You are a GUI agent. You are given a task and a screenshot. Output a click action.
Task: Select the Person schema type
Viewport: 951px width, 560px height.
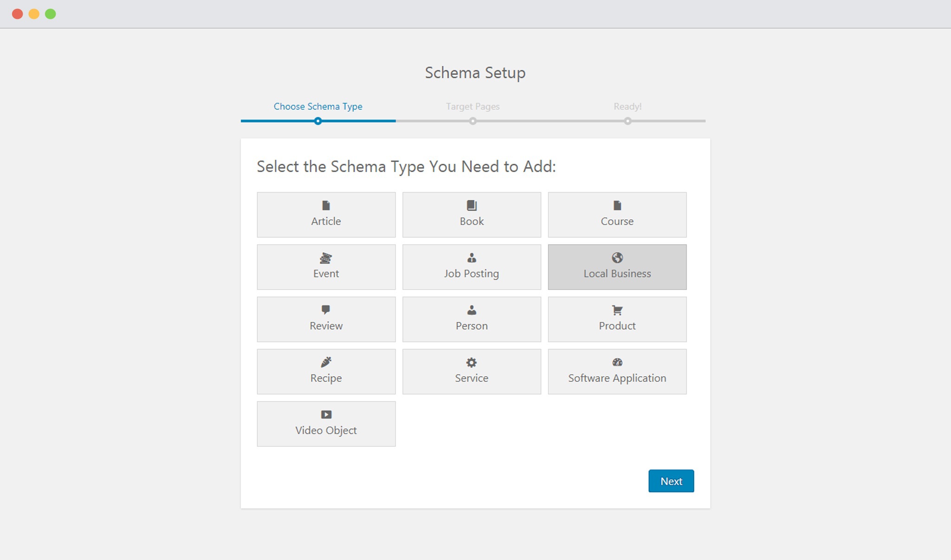pyautogui.click(x=471, y=319)
